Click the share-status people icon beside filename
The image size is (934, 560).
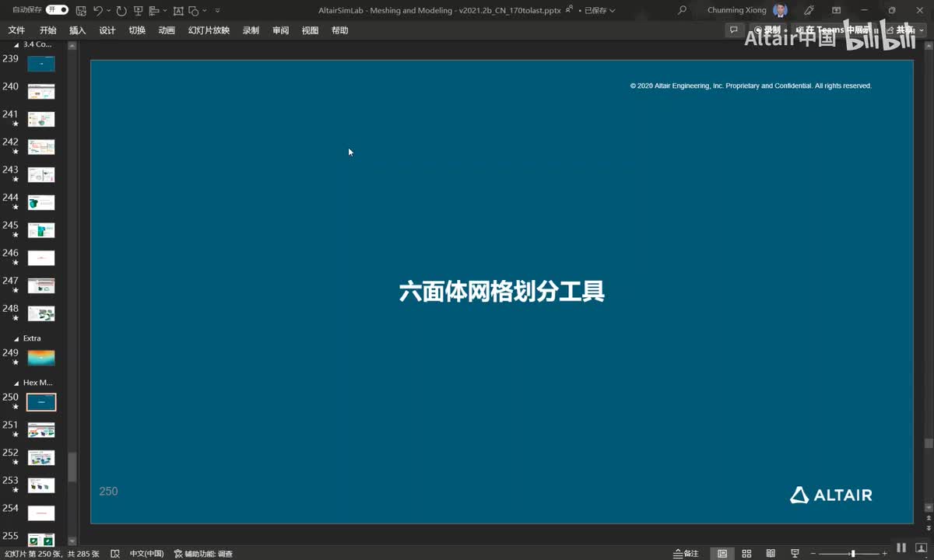pyautogui.click(x=570, y=10)
